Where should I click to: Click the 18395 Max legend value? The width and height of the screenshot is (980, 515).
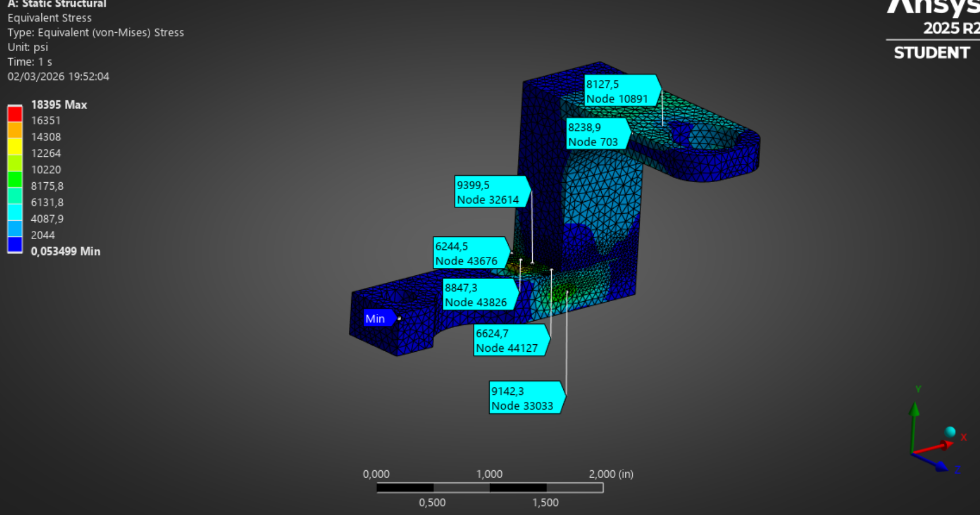coord(59,105)
